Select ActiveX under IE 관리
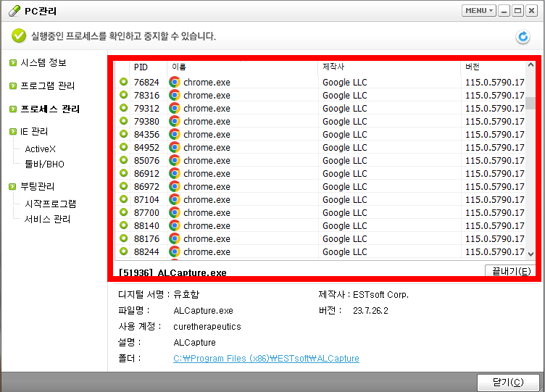Viewport: 545px width, 392px height. click(x=41, y=149)
